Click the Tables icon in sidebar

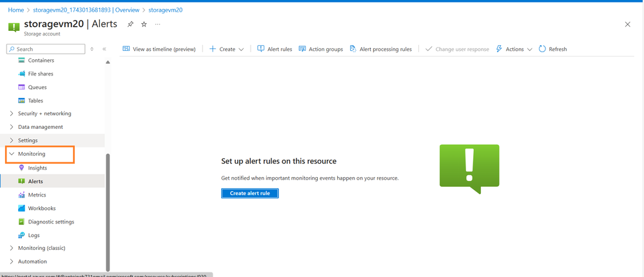pos(22,100)
